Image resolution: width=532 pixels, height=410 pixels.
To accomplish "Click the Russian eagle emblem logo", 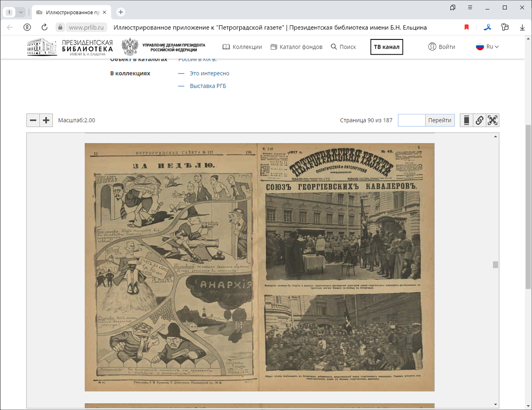I will pyautogui.click(x=130, y=47).
